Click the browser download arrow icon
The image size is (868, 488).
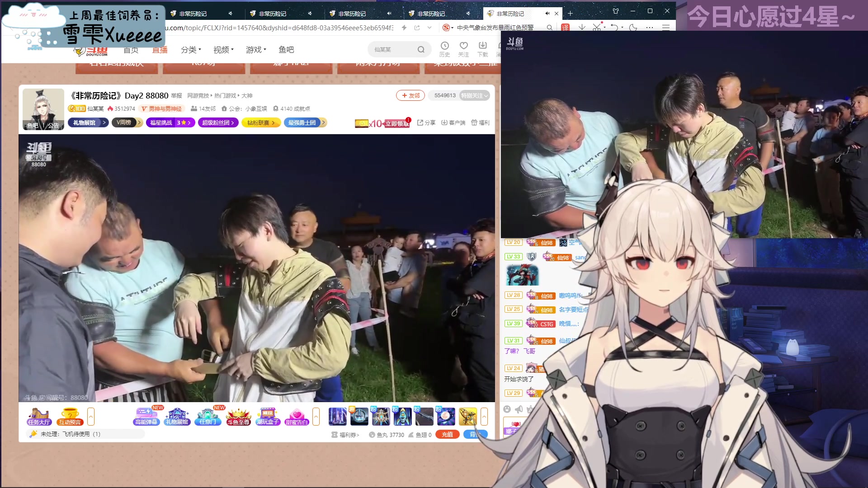(x=582, y=28)
